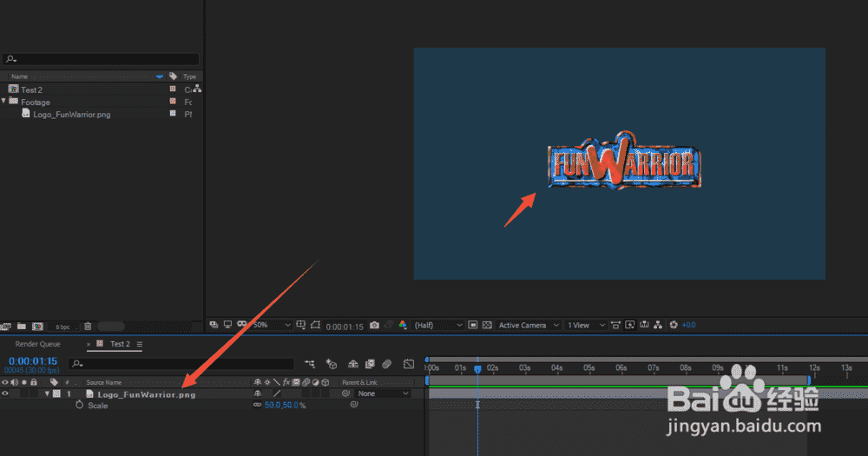Viewport: 868px width, 456px height.
Task: Click the Region of Interest icon
Action: click(473, 325)
